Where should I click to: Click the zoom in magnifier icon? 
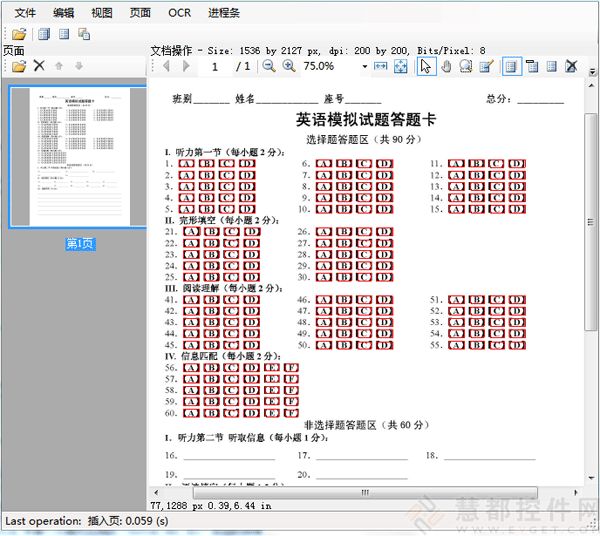point(289,66)
